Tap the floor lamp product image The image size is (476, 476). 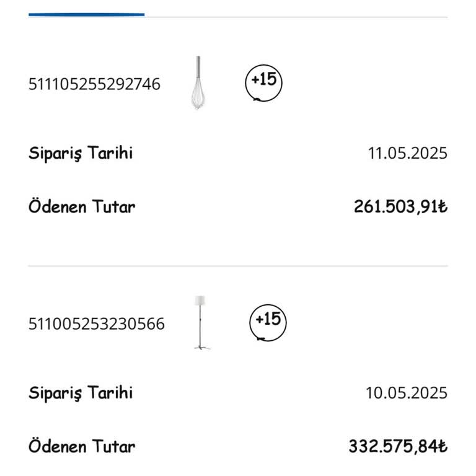[200, 322]
